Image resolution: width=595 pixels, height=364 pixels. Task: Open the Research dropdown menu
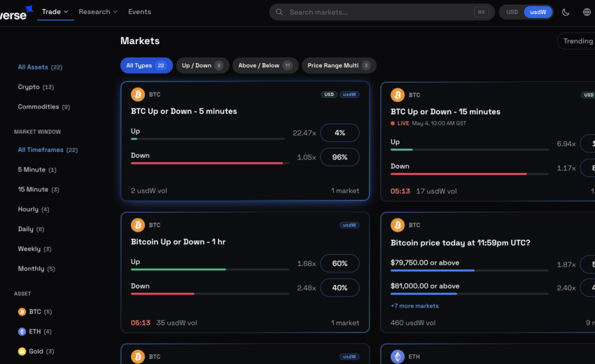click(98, 12)
